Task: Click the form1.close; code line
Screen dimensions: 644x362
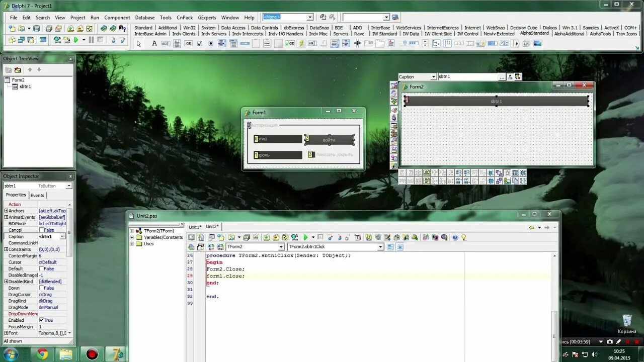Action: pyautogui.click(x=225, y=276)
